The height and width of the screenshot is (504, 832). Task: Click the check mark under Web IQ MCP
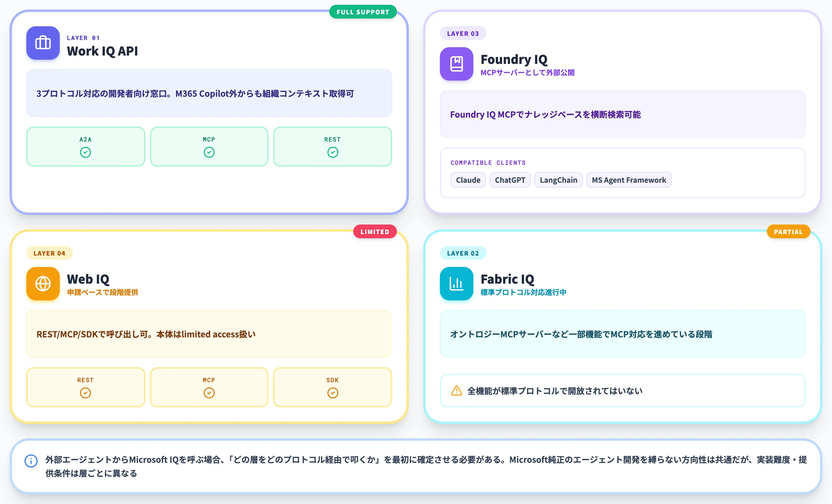pyautogui.click(x=209, y=393)
